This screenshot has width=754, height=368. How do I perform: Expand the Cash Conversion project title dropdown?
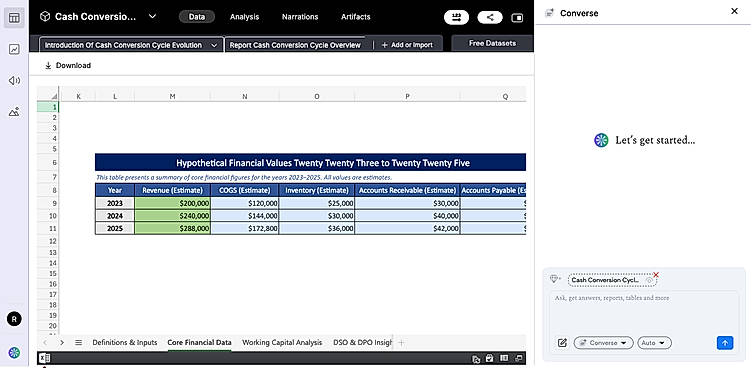[x=152, y=16]
